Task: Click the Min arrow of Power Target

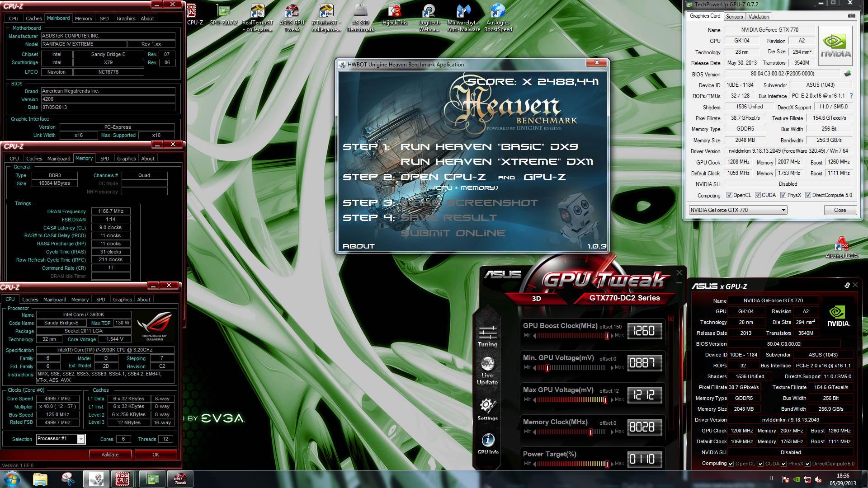Action: [x=534, y=464]
